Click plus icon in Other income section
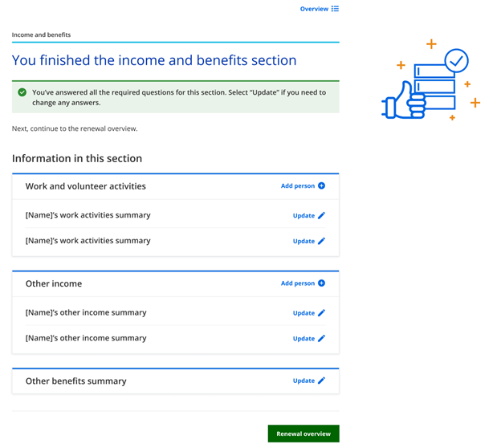 (x=322, y=283)
